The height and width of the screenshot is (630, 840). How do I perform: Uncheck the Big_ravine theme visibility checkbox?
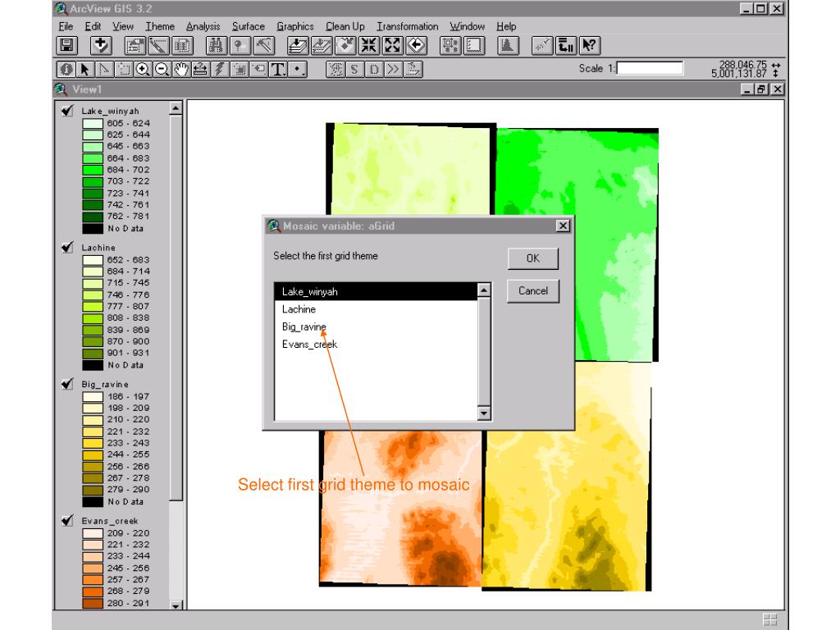point(67,384)
